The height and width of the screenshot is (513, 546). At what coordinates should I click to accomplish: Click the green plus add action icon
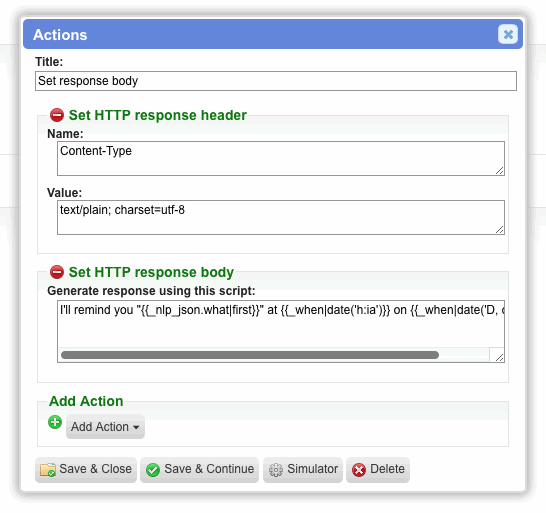point(55,422)
